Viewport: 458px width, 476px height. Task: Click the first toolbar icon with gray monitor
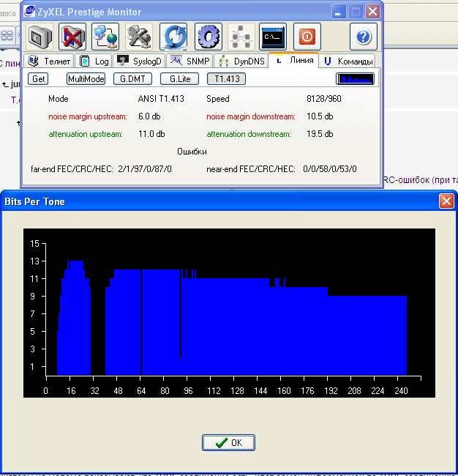41,36
